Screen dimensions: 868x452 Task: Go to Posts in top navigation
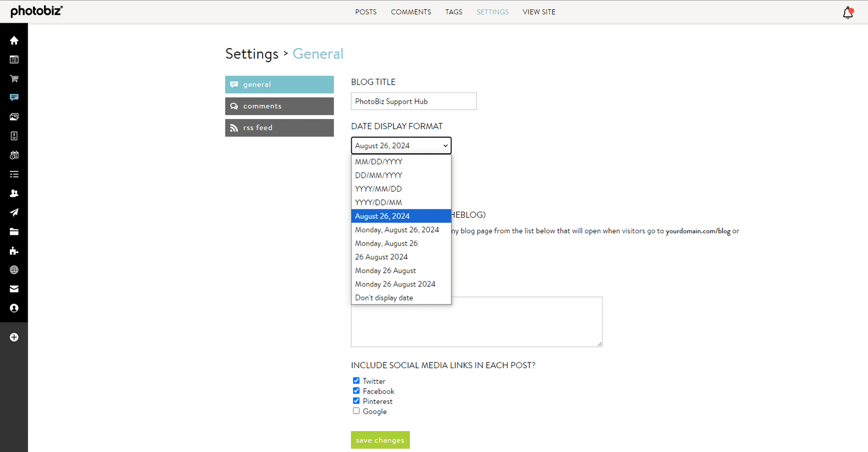click(366, 12)
